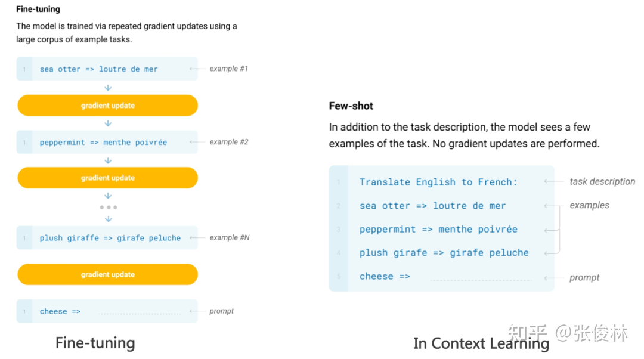Click the arrow pointing to example #1
This screenshot has height=359, width=644.
(x=197, y=69)
